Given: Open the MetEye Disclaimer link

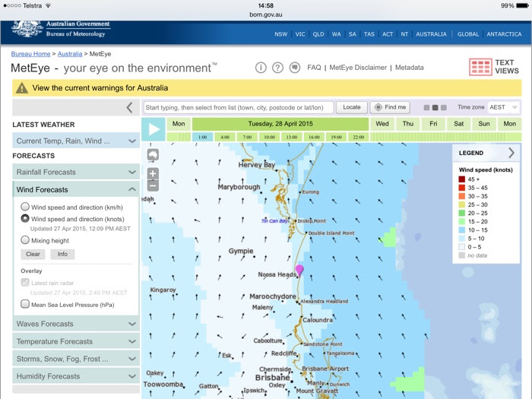Looking at the screenshot, I should pos(358,68).
